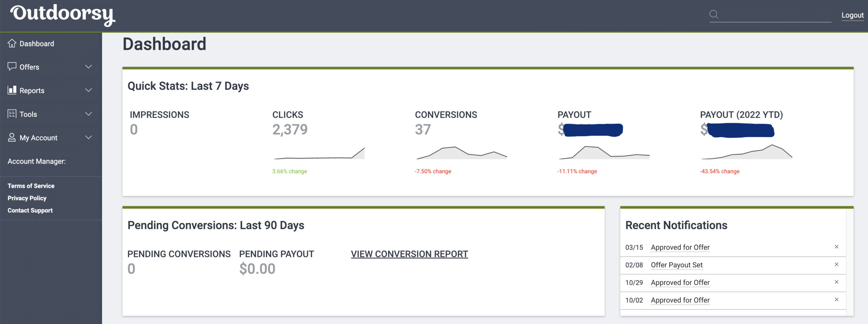Open the VIEW CONVERSION REPORT link

click(x=410, y=254)
